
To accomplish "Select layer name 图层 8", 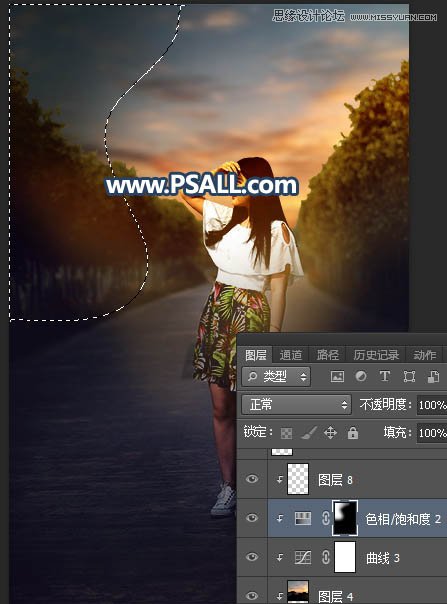I will pyautogui.click(x=335, y=480).
